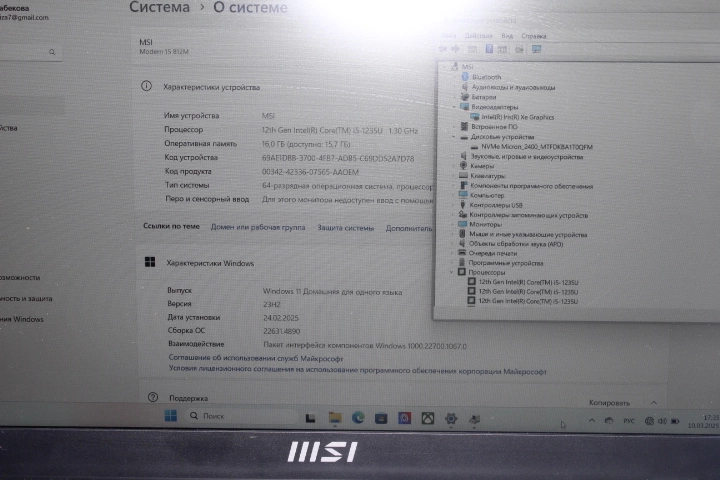Open the Дополнитель… related link

click(409, 228)
